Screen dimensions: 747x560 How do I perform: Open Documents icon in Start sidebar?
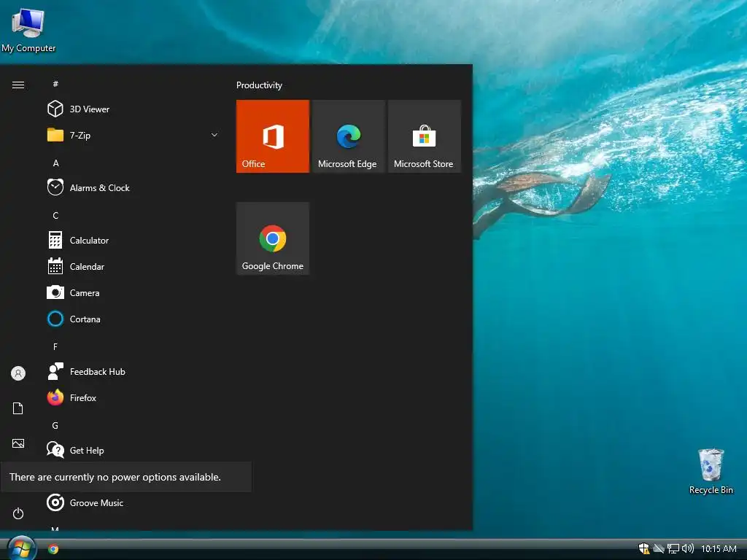coord(18,408)
